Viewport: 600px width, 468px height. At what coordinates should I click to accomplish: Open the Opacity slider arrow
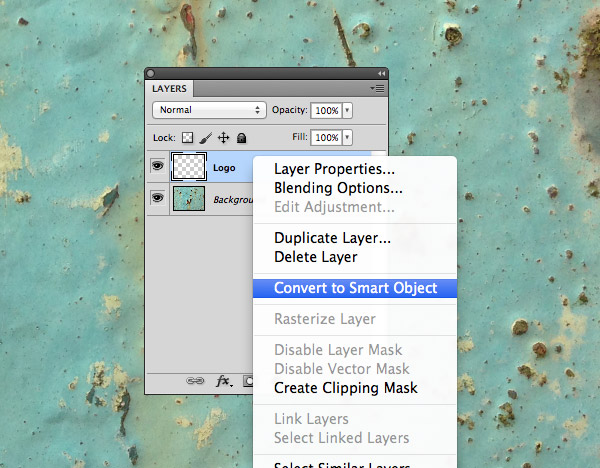click(347, 111)
